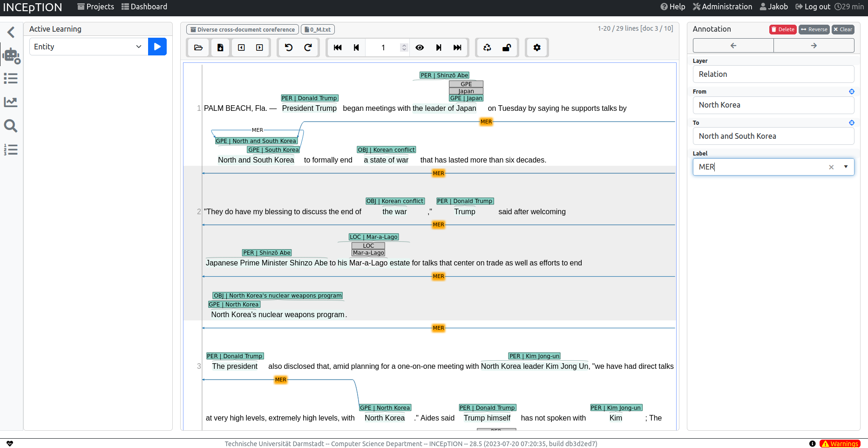Start active learning session play button

point(157,47)
